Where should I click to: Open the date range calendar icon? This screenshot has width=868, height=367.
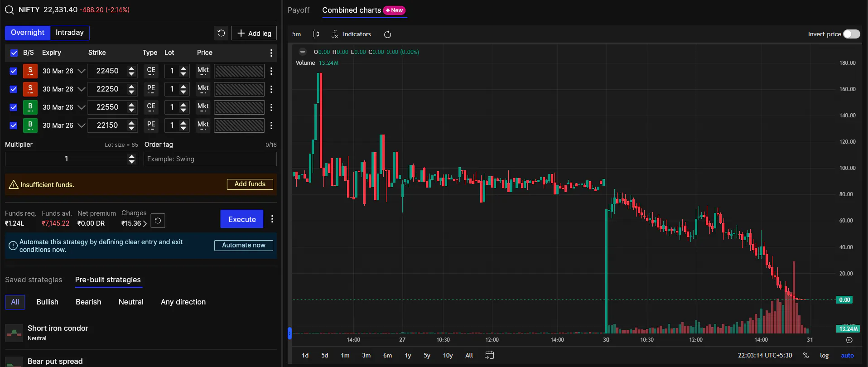[489, 355]
